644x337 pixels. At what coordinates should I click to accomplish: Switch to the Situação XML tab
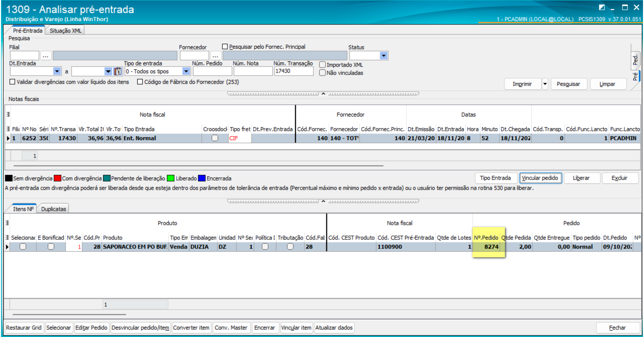pos(65,30)
